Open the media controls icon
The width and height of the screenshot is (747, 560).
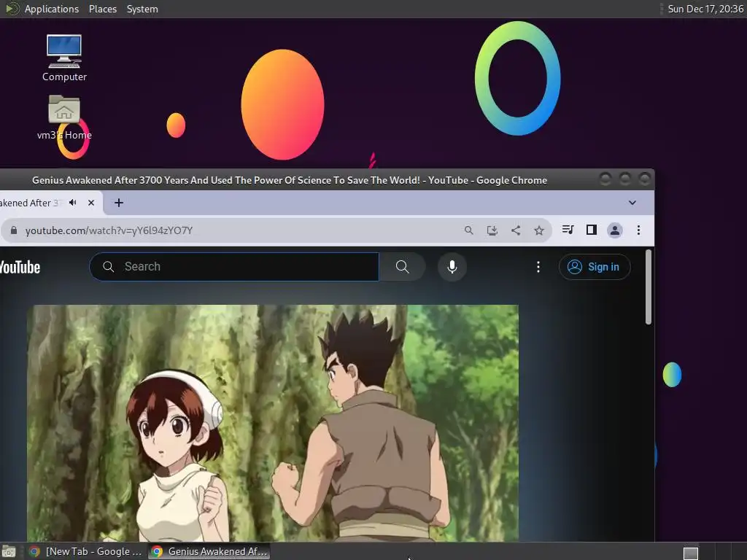pos(568,230)
